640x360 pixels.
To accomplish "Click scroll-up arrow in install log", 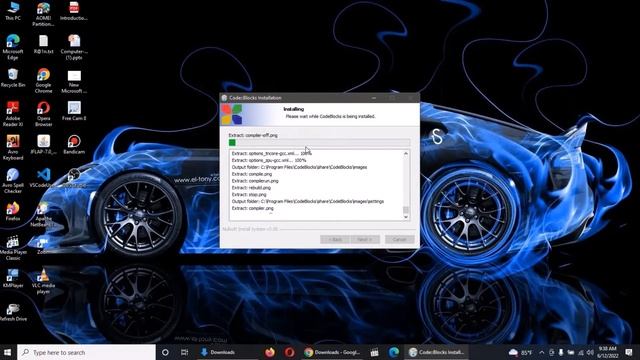I will [406, 154].
